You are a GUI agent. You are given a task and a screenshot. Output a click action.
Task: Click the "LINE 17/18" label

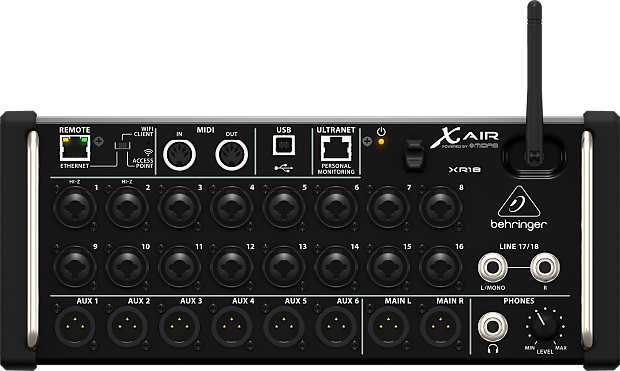(519, 246)
